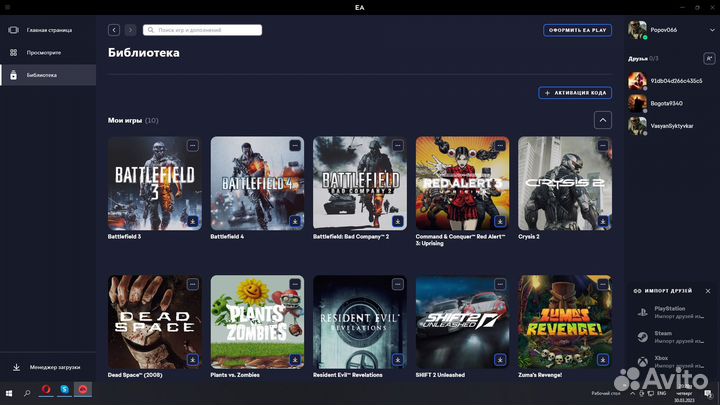The width and height of the screenshot is (720, 405).
Task: Download Zuma's Revenge via tile download icon
Action: pyautogui.click(x=603, y=360)
